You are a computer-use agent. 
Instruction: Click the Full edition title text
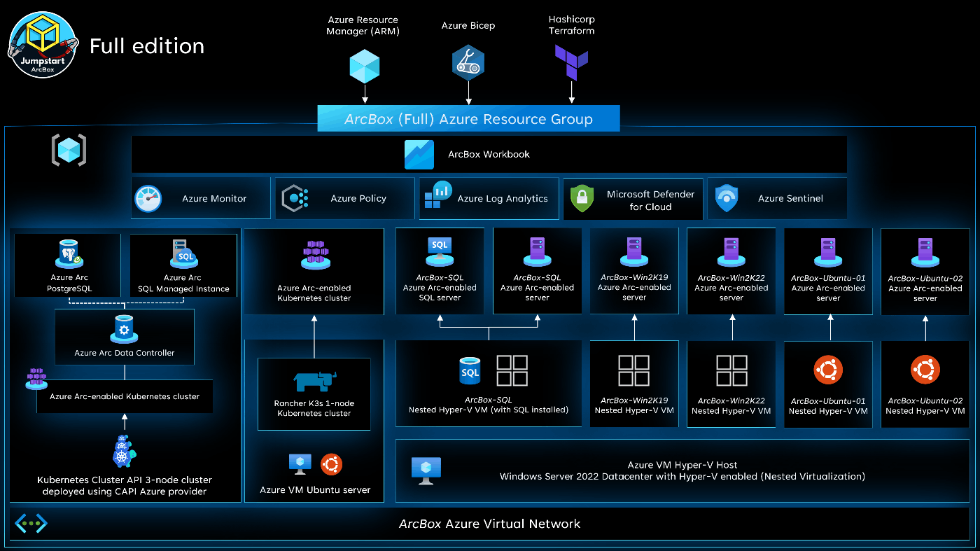click(147, 46)
